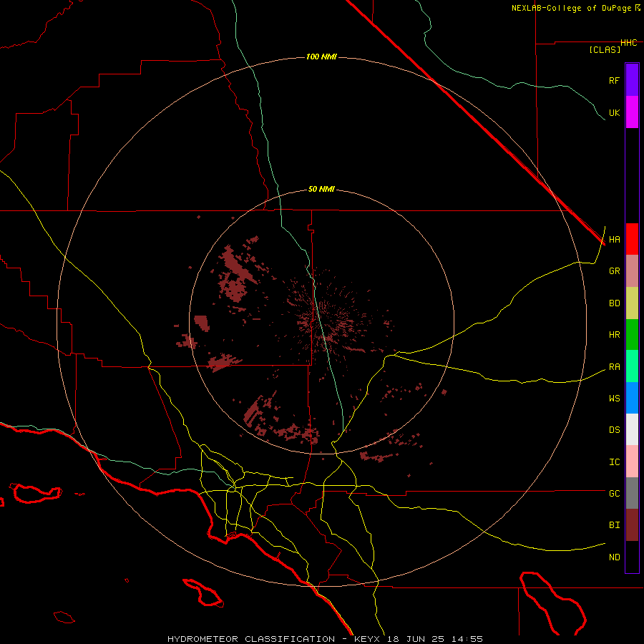Click the 18 JUN 25 date text
Screen dimensions: 644x644
coord(416,639)
